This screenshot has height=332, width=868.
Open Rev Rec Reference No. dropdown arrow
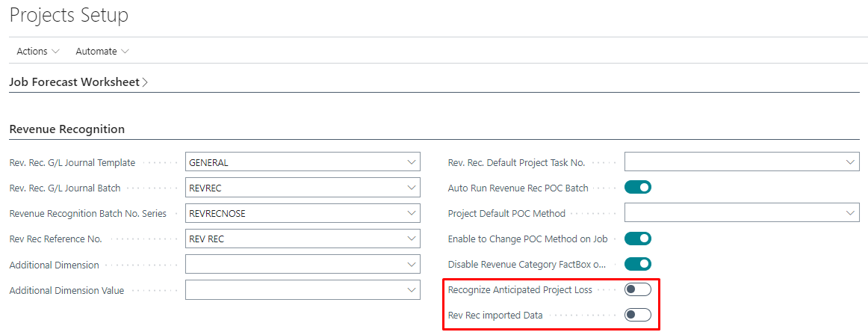(x=412, y=239)
